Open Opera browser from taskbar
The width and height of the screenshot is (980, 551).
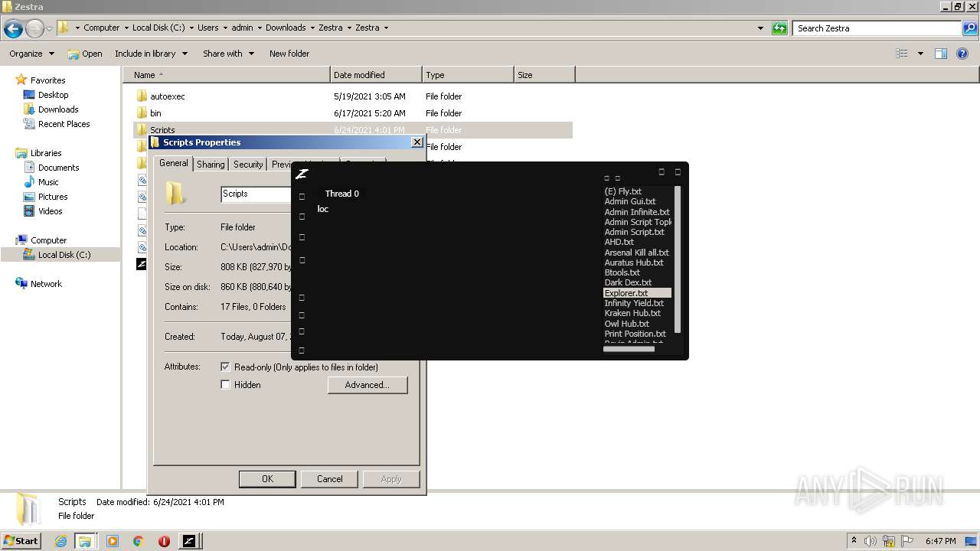coord(164,541)
